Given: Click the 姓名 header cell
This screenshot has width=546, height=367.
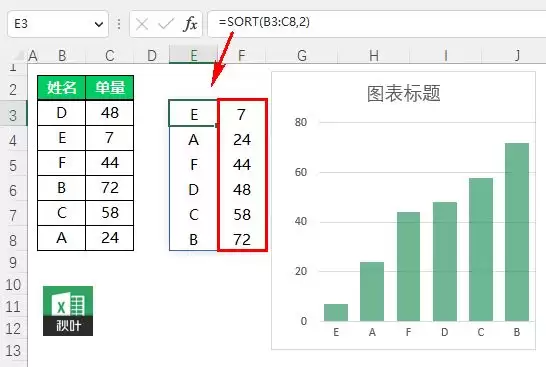Looking at the screenshot, I should (61, 87).
